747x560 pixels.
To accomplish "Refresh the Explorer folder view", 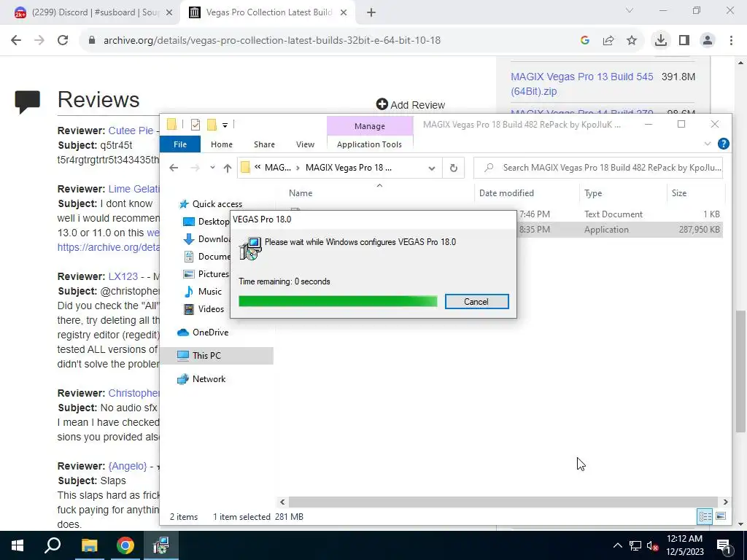I will (454, 168).
